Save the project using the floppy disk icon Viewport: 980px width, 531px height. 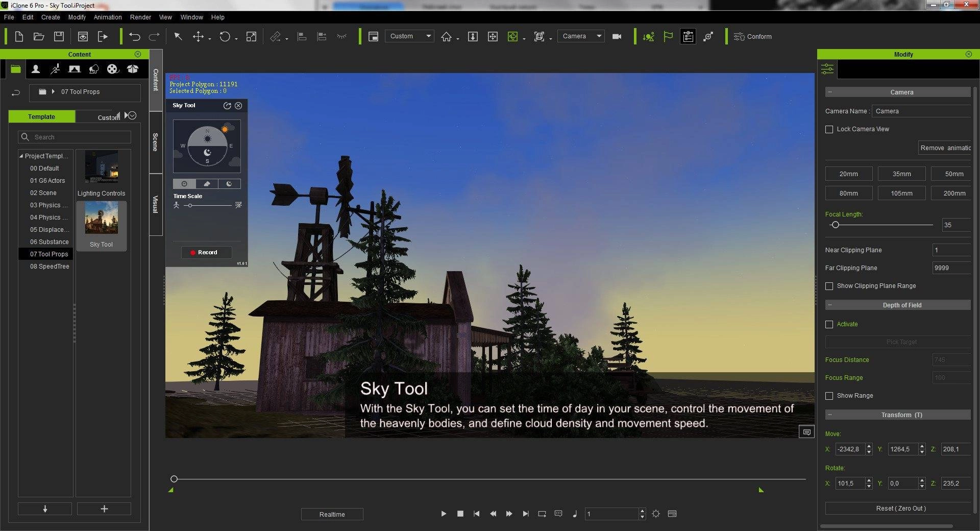[59, 37]
